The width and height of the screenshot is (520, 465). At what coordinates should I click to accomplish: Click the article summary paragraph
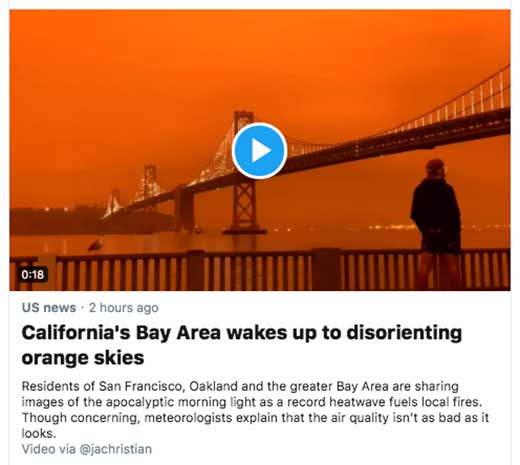[255, 410]
